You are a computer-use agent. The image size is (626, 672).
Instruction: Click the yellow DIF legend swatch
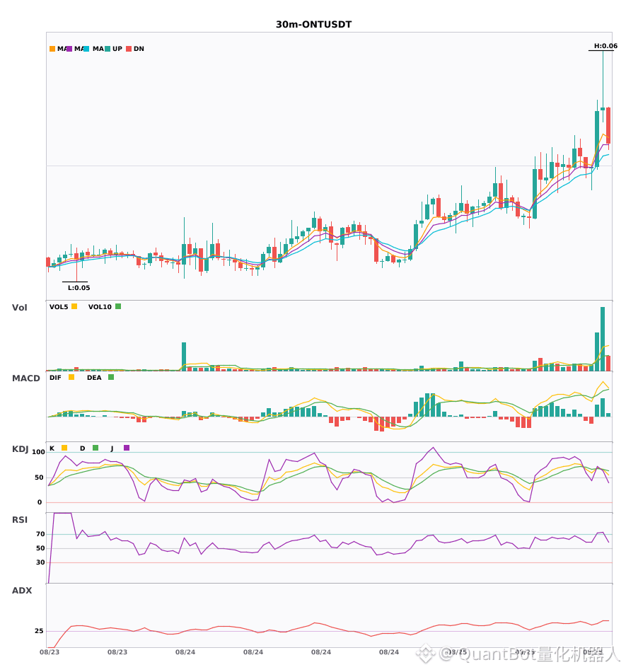[71, 377]
